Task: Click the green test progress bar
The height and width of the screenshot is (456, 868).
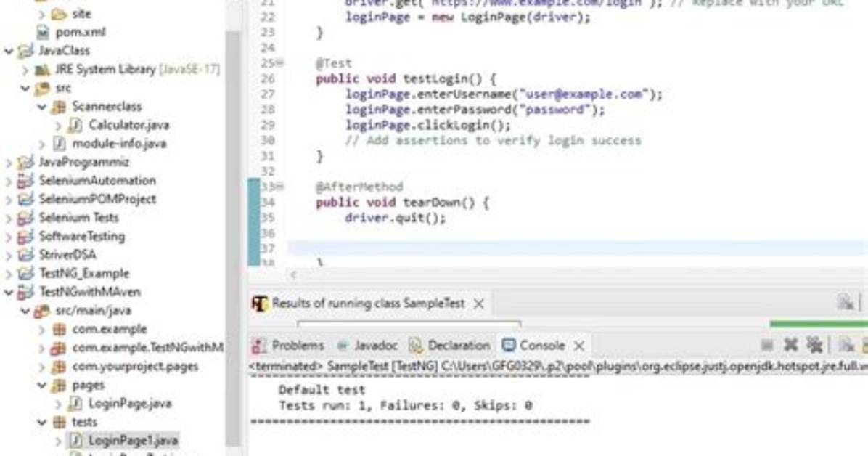Action: (x=819, y=324)
